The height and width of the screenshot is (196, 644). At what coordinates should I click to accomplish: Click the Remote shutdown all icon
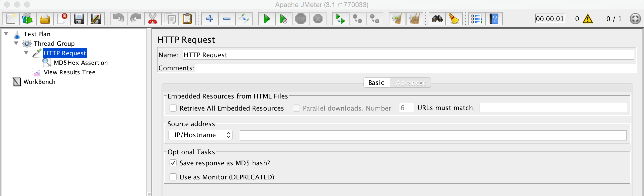[x=375, y=19]
